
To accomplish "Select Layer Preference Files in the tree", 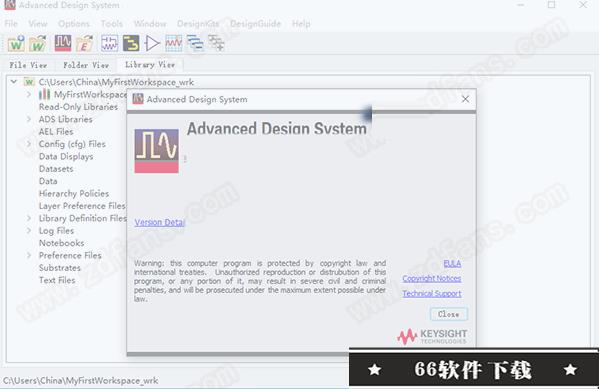I will click(x=82, y=206).
